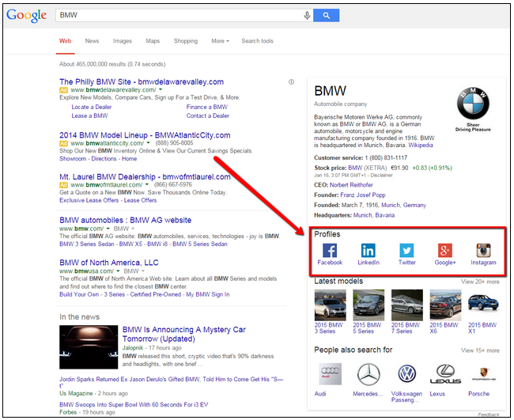Open BMW's Instagram profile icon

(483, 251)
